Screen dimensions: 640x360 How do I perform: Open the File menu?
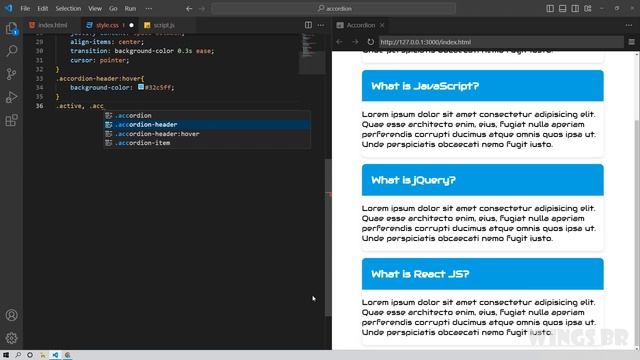click(x=25, y=8)
